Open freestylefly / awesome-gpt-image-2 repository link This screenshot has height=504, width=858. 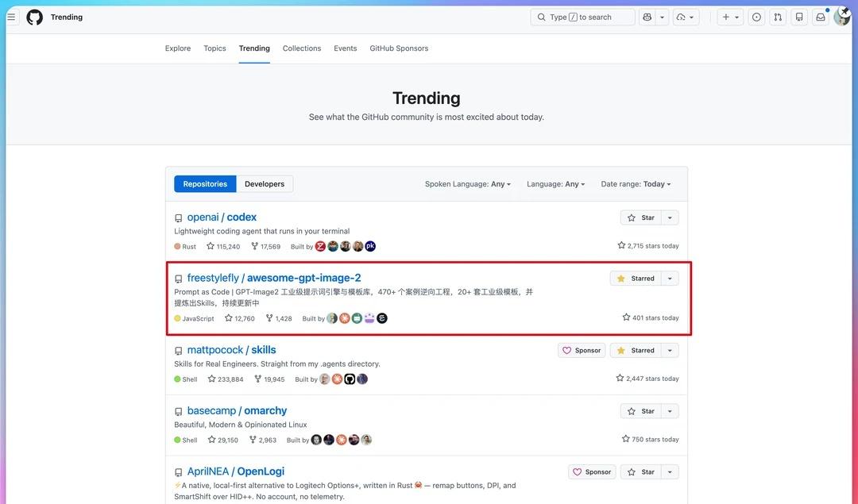click(x=274, y=278)
